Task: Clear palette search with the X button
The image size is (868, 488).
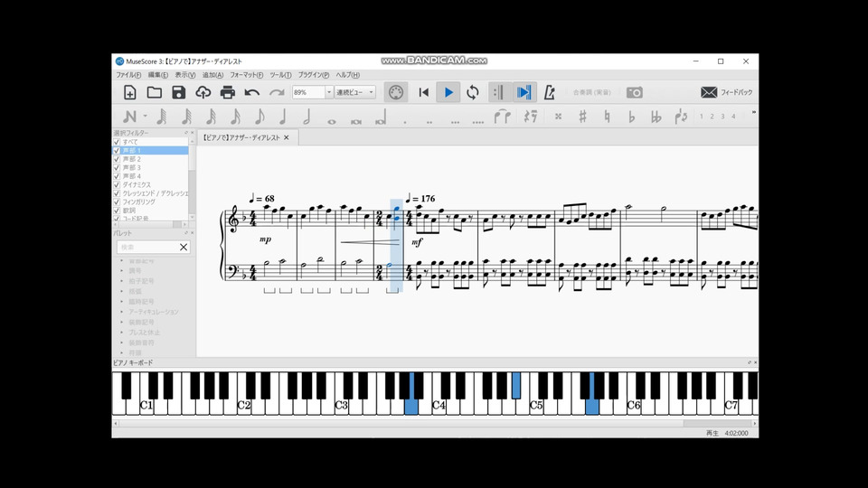Action: [184, 248]
